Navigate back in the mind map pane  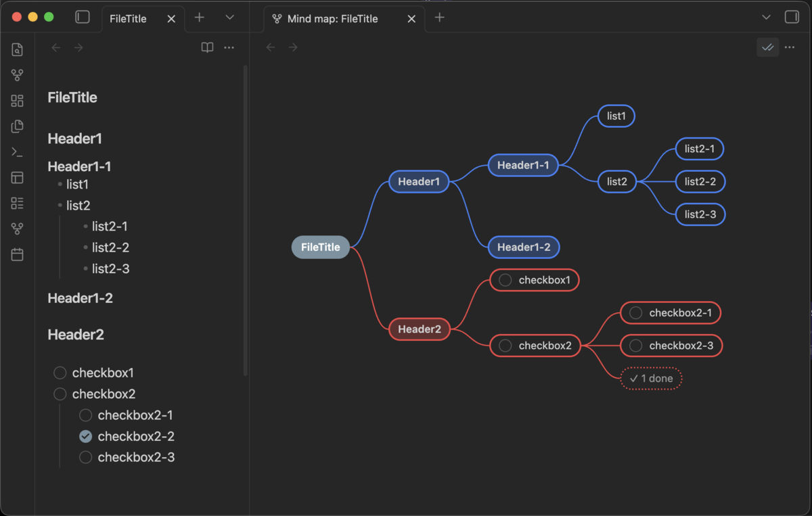click(271, 47)
